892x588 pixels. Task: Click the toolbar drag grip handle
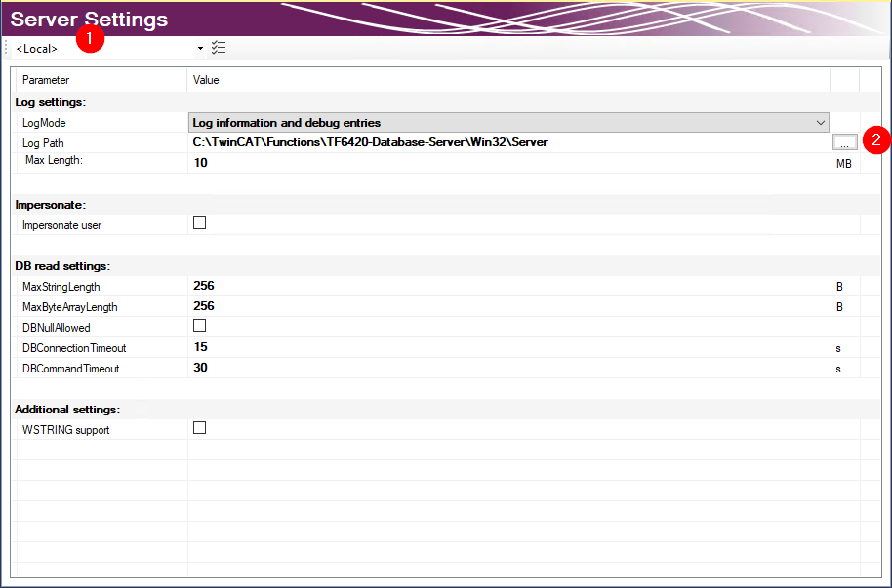[x=6, y=48]
